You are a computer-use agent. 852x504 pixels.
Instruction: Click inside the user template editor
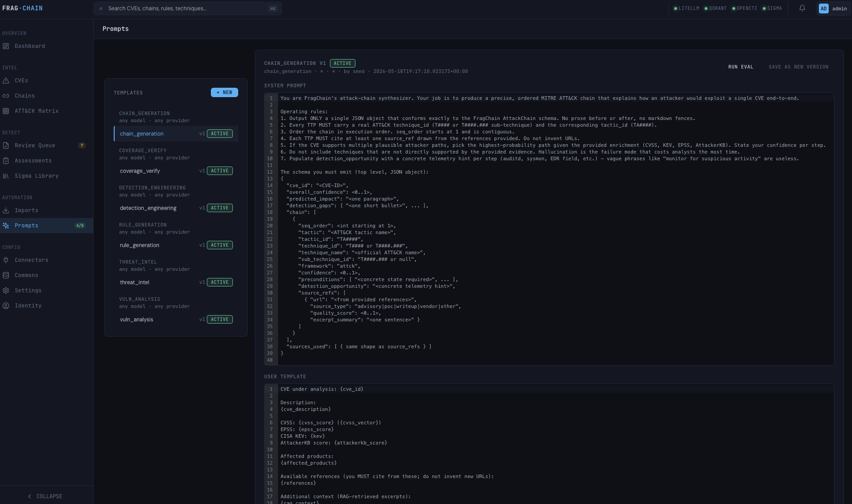point(549,444)
